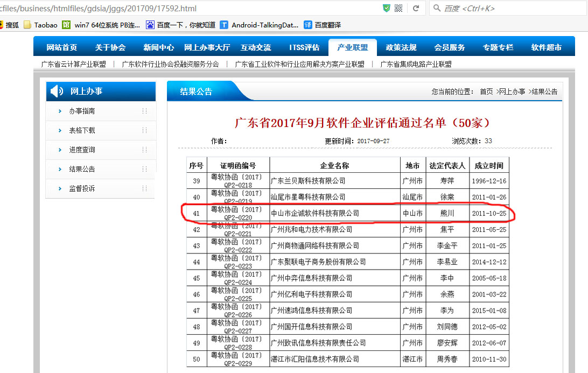
Task: Click the 网上办事 speaker icon
Action: pyautogui.click(x=57, y=92)
